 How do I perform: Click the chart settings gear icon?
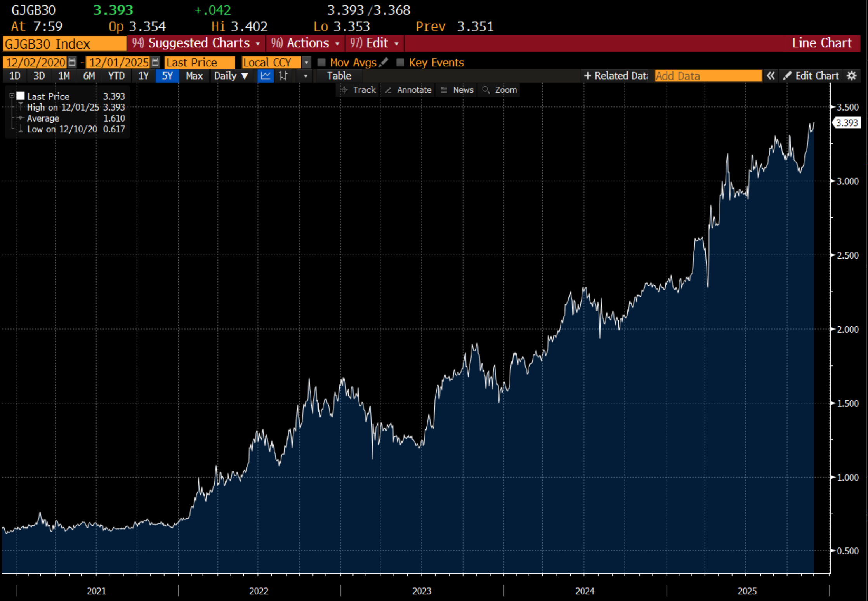pos(851,76)
